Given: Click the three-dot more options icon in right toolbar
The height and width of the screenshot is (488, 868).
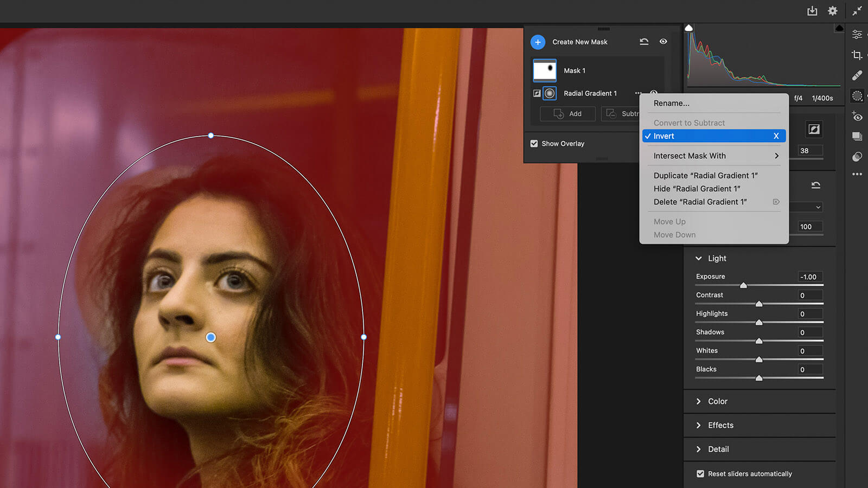Looking at the screenshot, I should (x=857, y=174).
